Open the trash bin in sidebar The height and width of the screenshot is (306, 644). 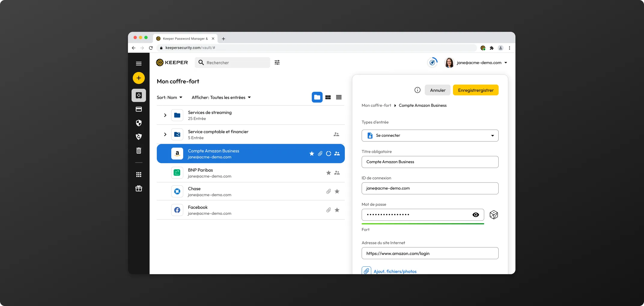138,151
